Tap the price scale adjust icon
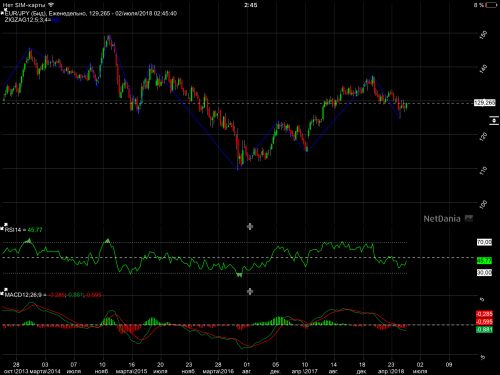 [x=494, y=121]
